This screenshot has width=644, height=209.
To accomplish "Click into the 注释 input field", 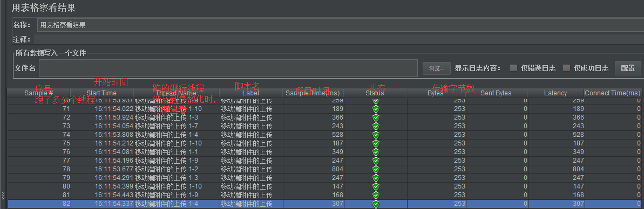I will point(339,39).
